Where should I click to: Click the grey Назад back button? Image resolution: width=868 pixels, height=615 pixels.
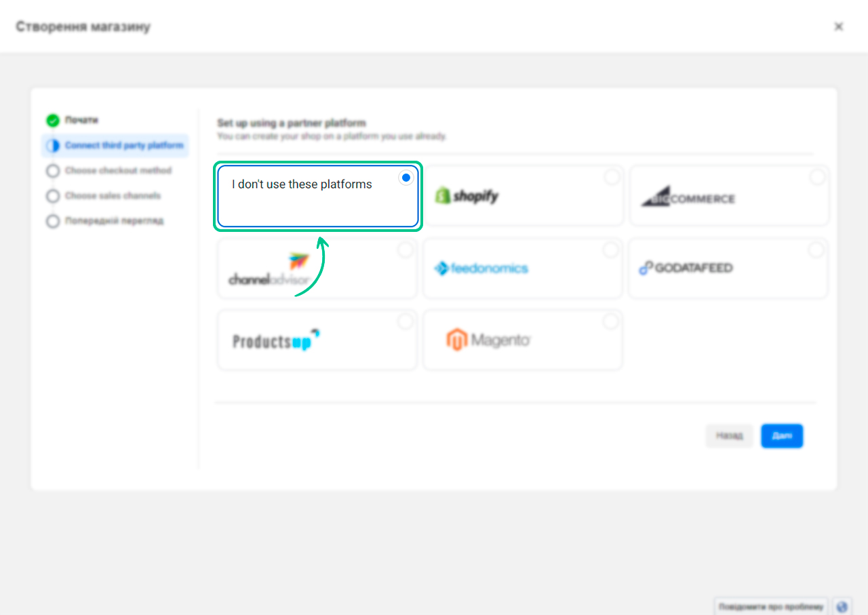point(730,436)
